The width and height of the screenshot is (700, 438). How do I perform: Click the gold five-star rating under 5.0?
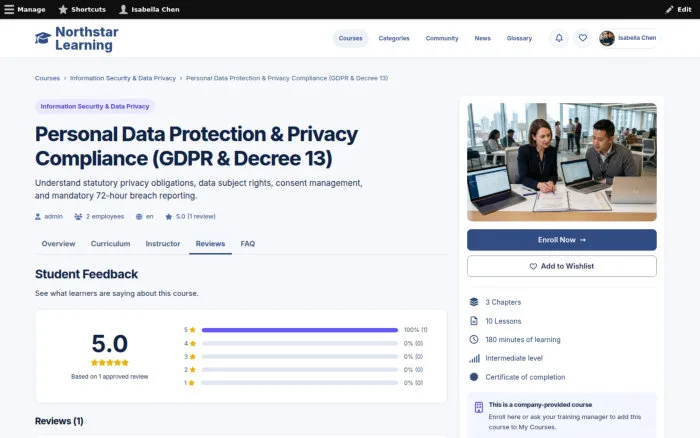tap(110, 363)
